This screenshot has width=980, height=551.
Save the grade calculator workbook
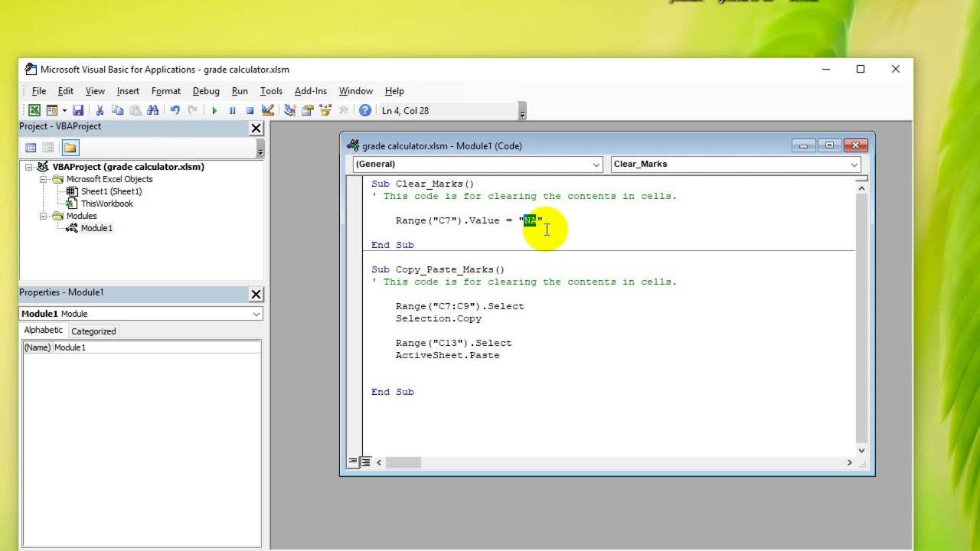78,110
